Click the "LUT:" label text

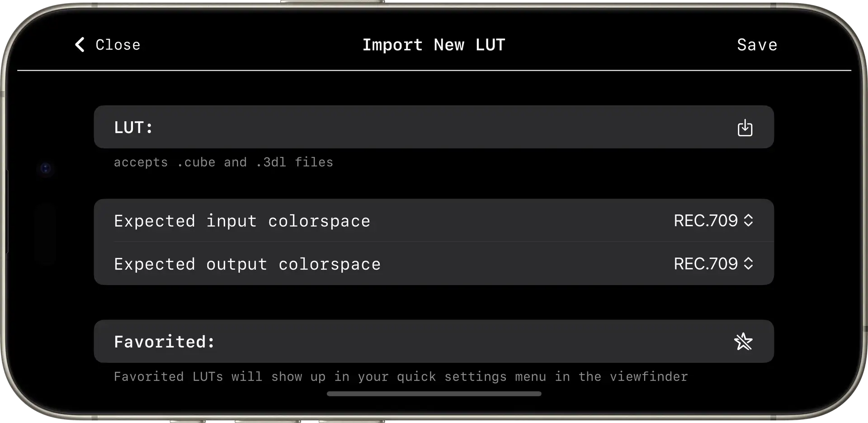click(x=133, y=128)
